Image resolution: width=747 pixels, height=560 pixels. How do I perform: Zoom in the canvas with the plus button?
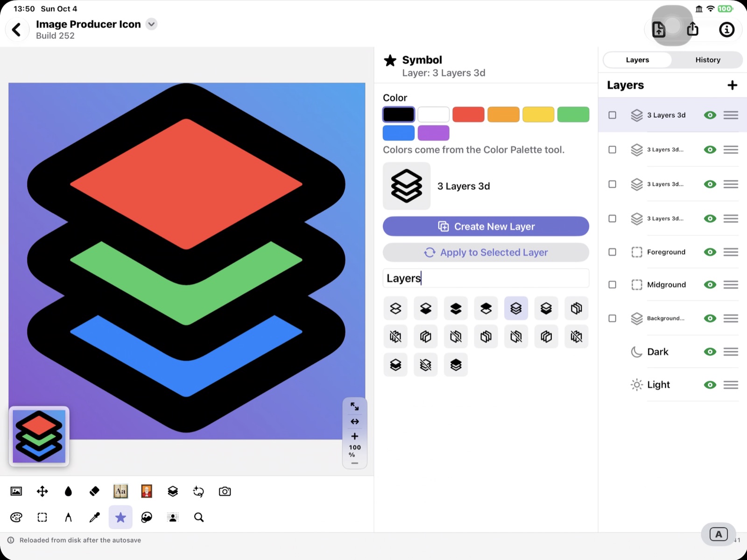point(355,436)
